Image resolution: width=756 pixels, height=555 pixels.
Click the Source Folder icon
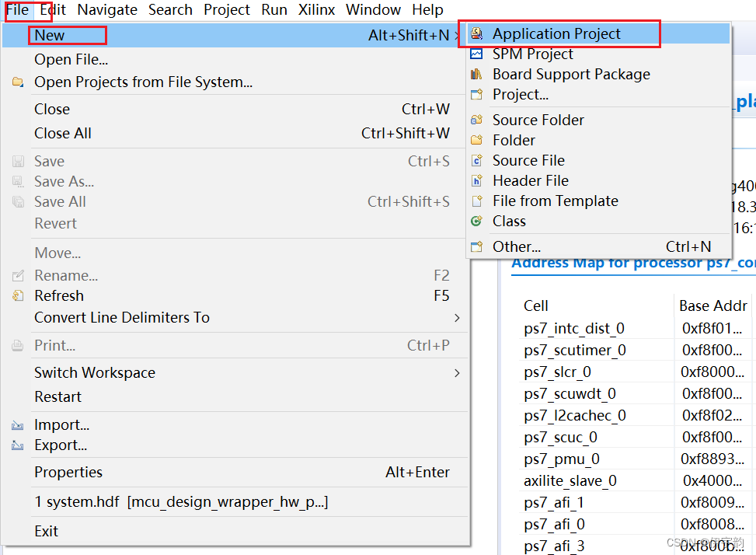coord(477,120)
